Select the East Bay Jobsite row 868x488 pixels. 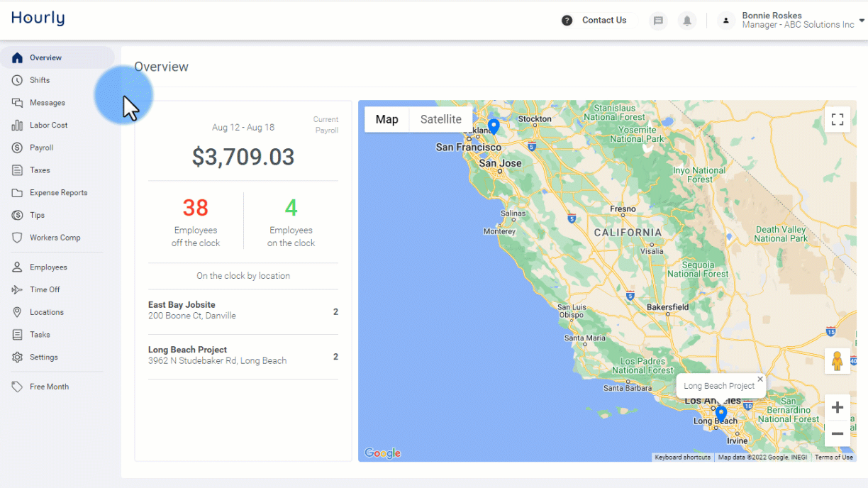(243, 312)
